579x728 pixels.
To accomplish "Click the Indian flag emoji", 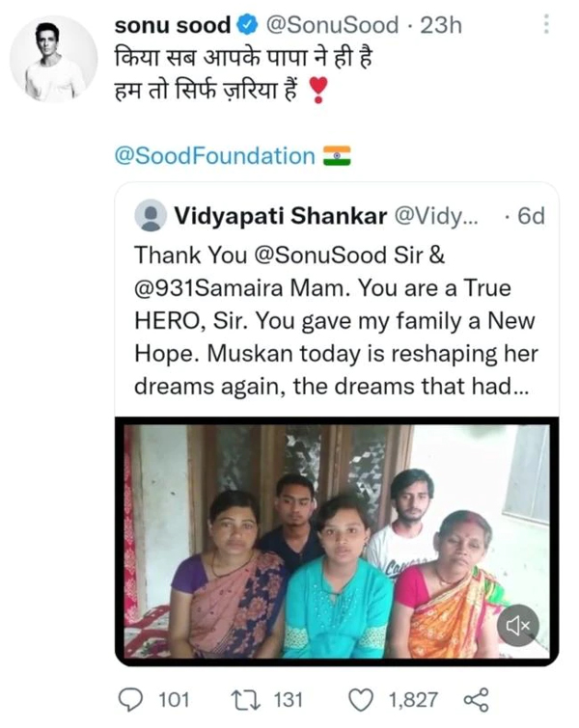I will pyautogui.click(x=337, y=155).
